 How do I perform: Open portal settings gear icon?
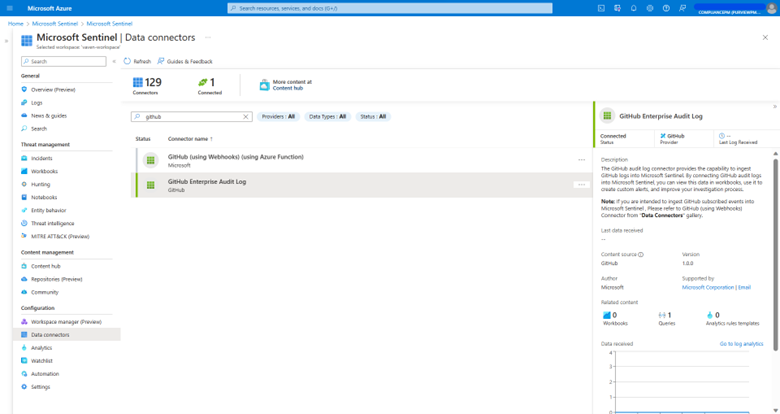(650, 8)
